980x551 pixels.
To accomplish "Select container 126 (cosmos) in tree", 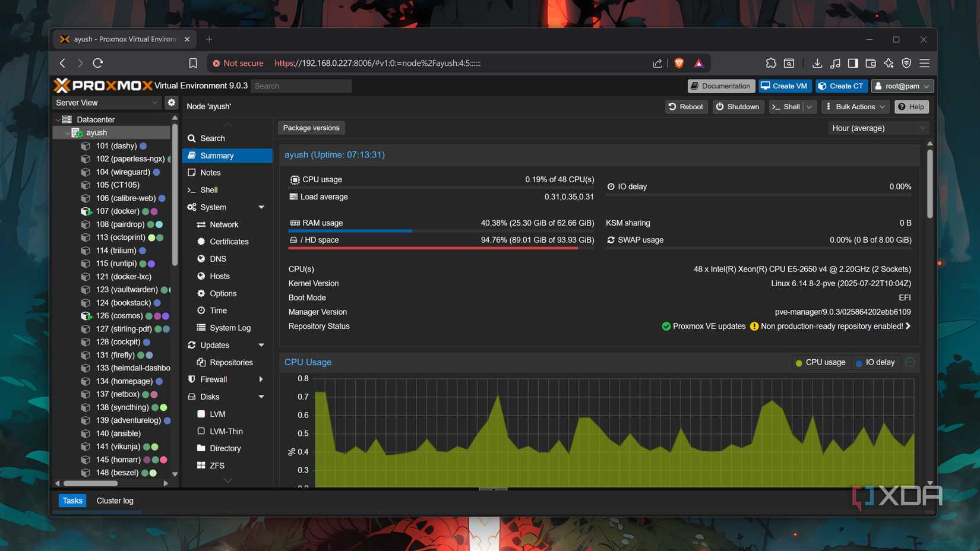I will pos(119,315).
